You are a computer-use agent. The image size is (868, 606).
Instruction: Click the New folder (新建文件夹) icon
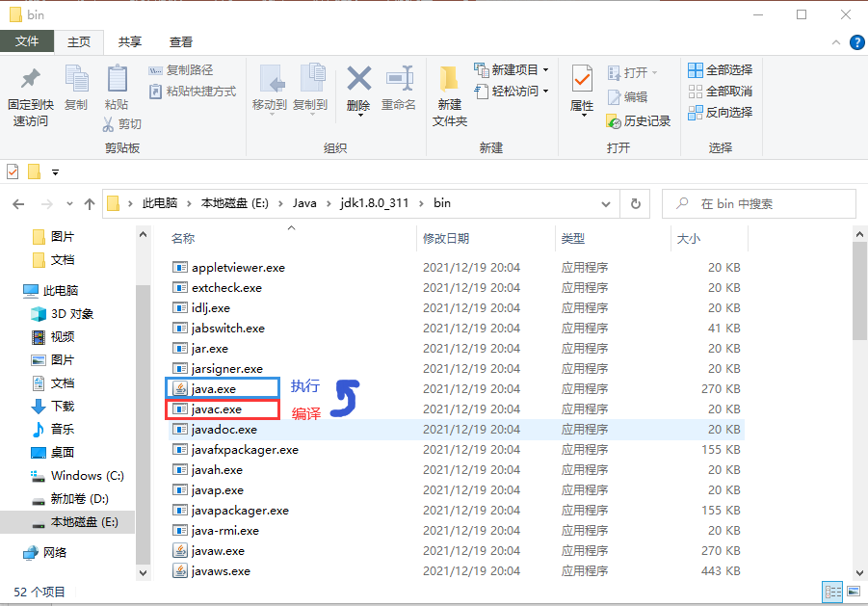[449, 79]
